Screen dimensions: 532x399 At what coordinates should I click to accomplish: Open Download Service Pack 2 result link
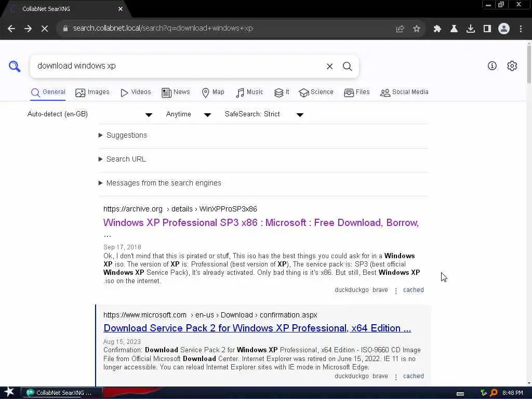coord(257,328)
